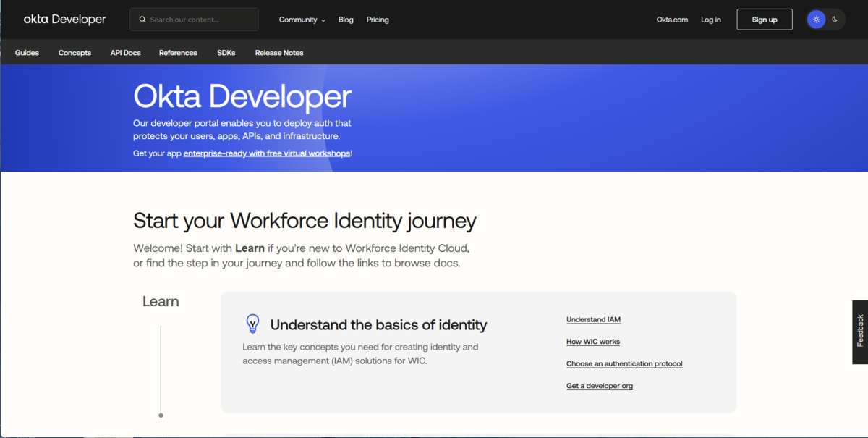Switch to dark theme moon icon

click(x=835, y=20)
